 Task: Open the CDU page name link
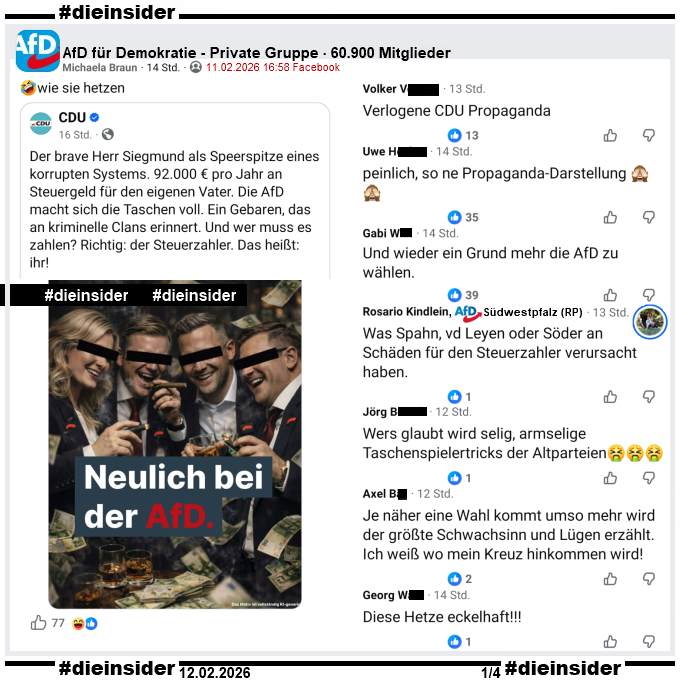pos(72,118)
